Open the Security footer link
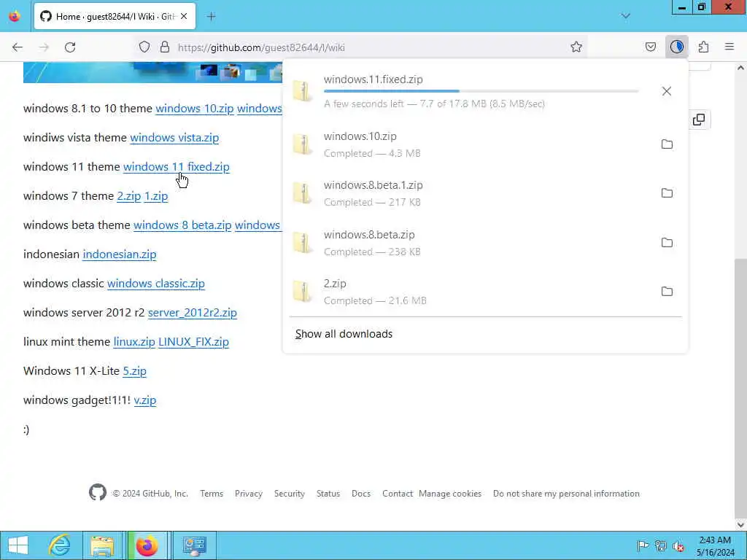 coord(289,494)
